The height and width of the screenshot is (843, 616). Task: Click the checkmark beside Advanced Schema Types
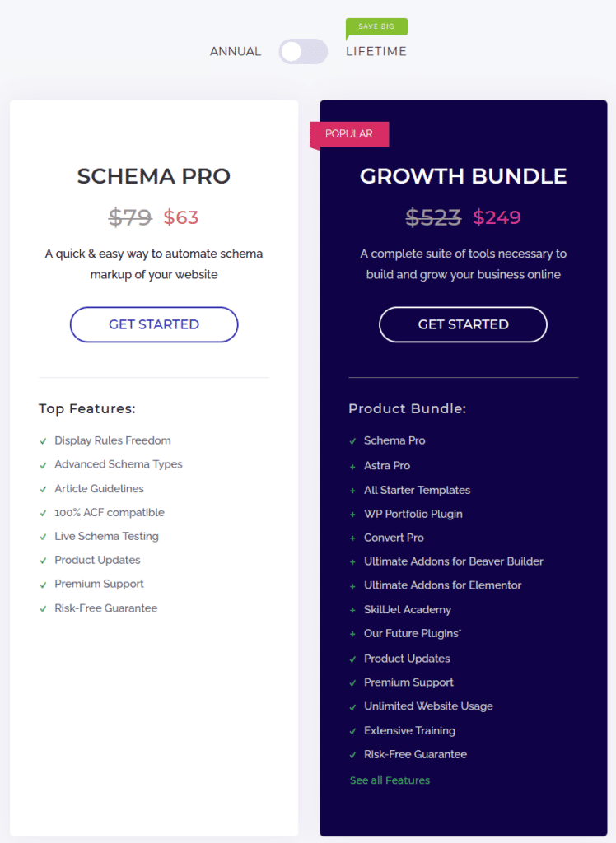point(42,464)
